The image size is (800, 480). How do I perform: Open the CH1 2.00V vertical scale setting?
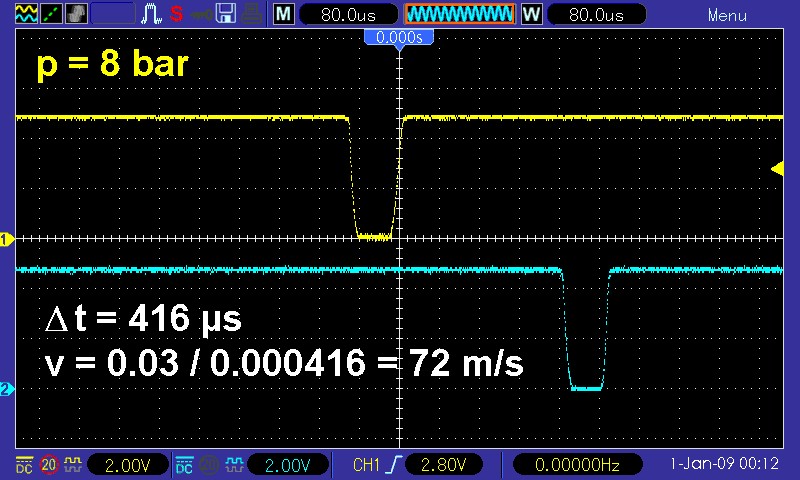(x=128, y=464)
